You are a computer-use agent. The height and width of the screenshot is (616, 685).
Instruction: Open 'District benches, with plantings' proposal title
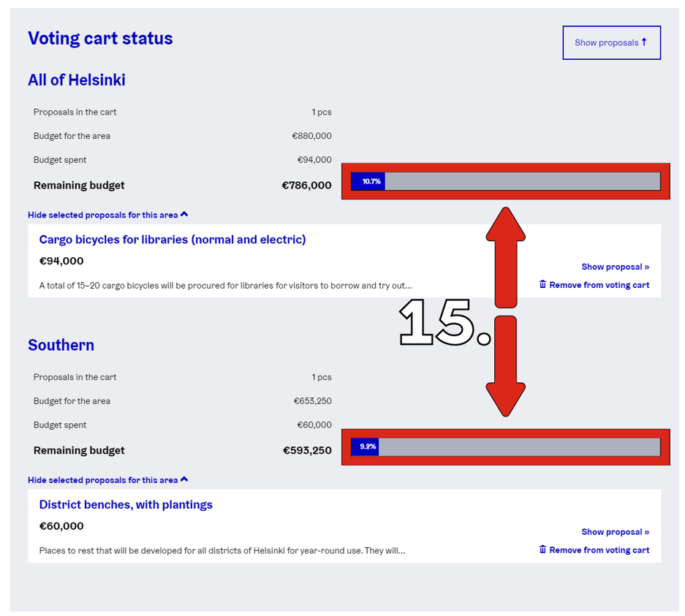pyautogui.click(x=126, y=505)
